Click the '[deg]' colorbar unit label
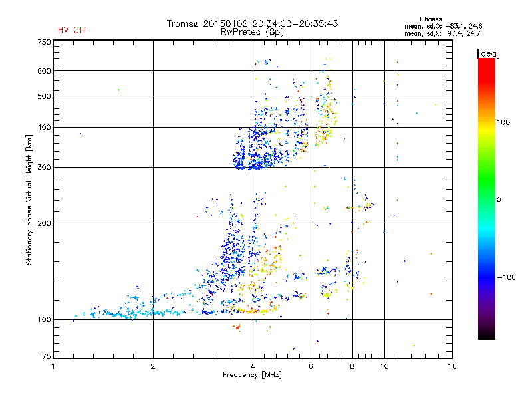The image size is (532, 399). tap(488, 53)
